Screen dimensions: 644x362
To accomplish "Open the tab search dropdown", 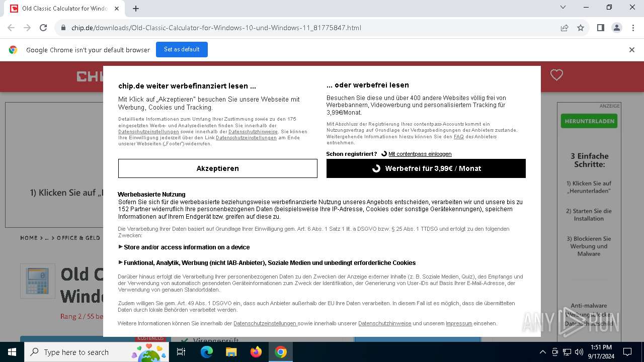I will [x=563, y=7].
